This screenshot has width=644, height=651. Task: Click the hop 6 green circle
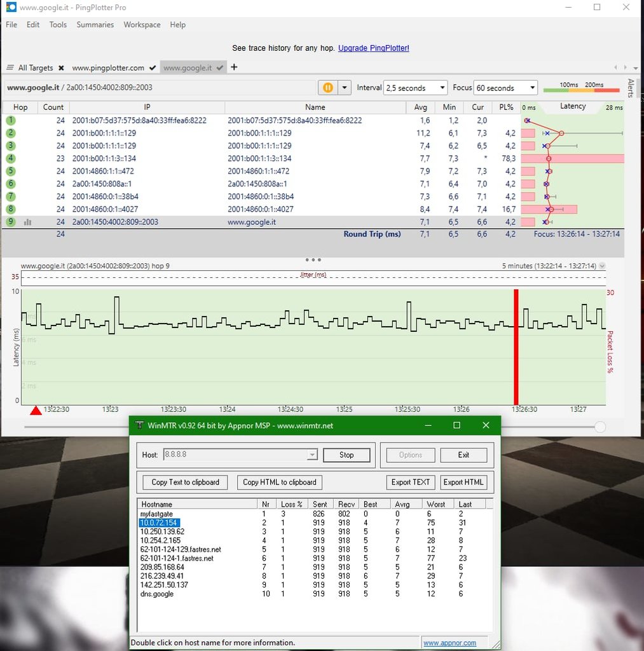[x=11, y=184]
